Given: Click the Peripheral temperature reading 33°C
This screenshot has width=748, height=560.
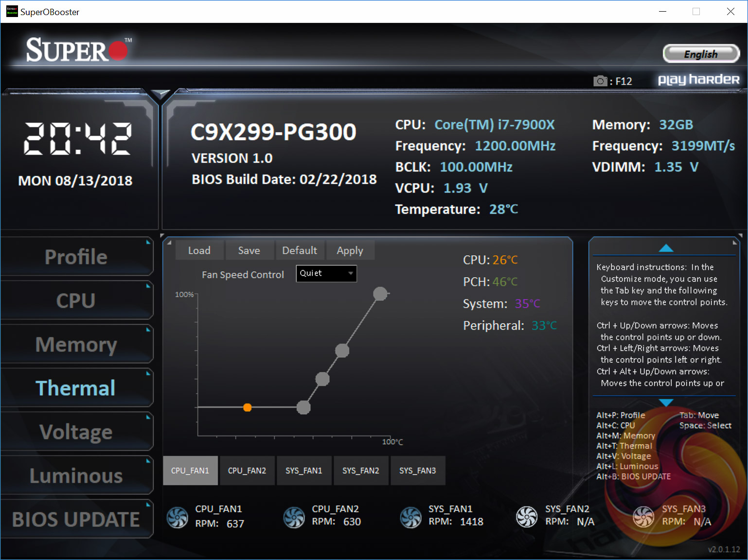Looking at the screenshot, I should click(544, 326).
